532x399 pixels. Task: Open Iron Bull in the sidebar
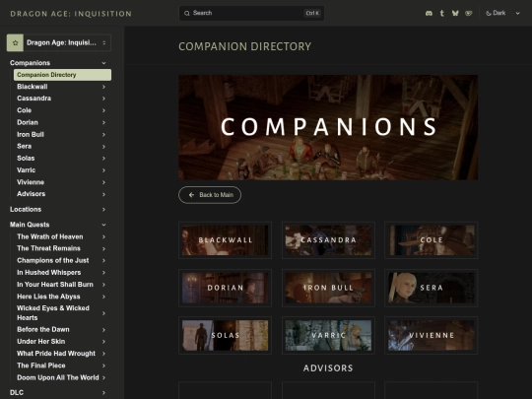tap(62, 135)
